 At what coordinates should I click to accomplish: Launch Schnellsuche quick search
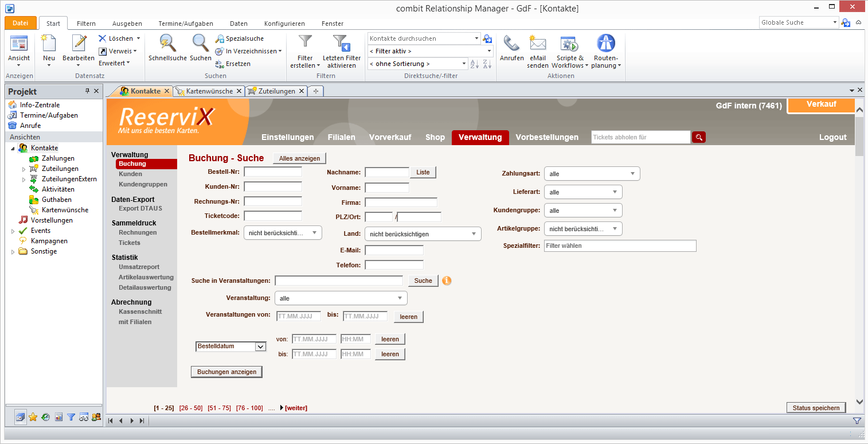click(167, 48)
